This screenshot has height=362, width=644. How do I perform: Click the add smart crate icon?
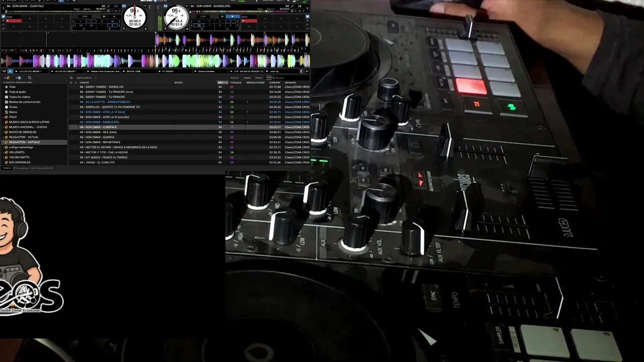click(x=18, y=77)
